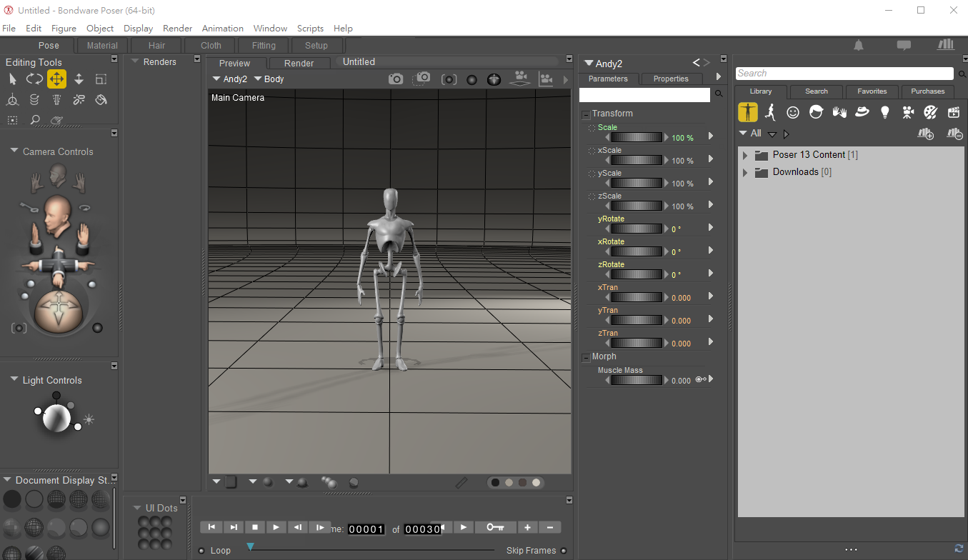Click the Properties tab button
This screenshot has width=968, height=560.
(671, 79)
